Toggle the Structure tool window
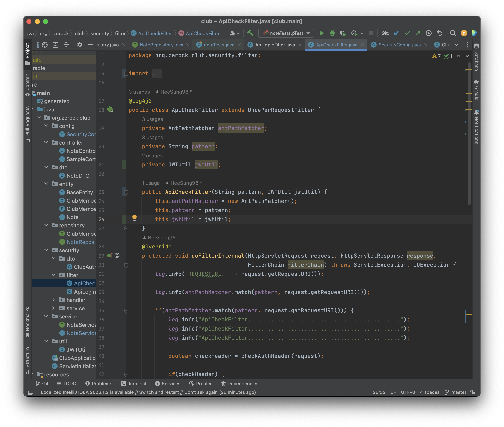Image resolution: width=504 pixels, height=427 pixels. click(27, 361)
